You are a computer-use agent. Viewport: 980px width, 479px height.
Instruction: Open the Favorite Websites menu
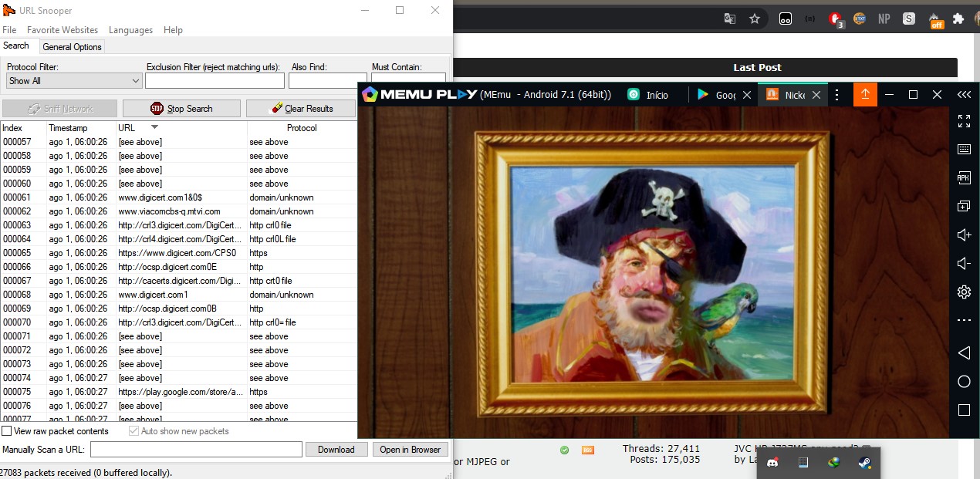point(63,30)
